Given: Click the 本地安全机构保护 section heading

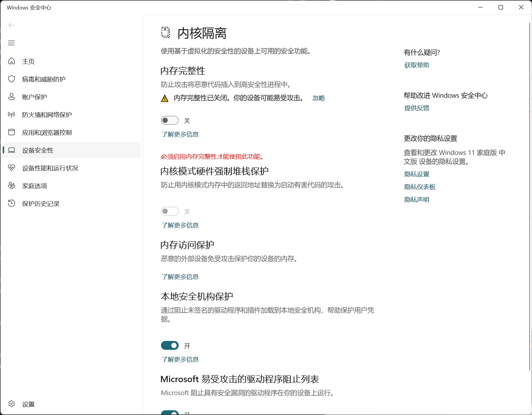Looking at the screenshot, I should (197, 297).
